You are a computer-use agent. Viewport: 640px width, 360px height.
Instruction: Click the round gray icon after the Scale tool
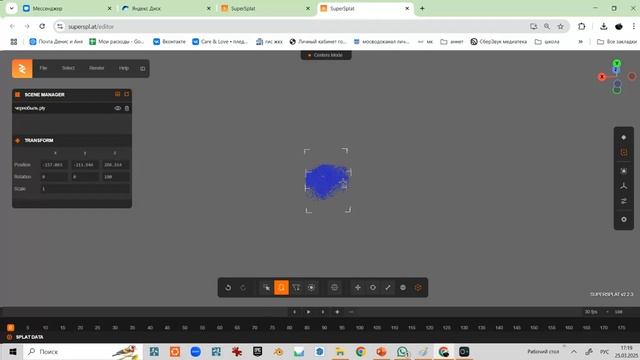(403, 288)
